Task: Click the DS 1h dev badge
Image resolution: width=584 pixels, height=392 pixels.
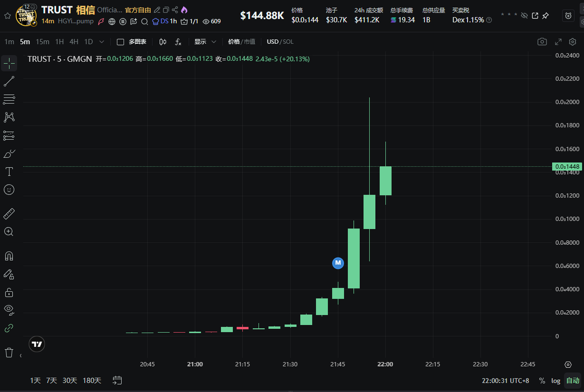Action: point(164,21)
